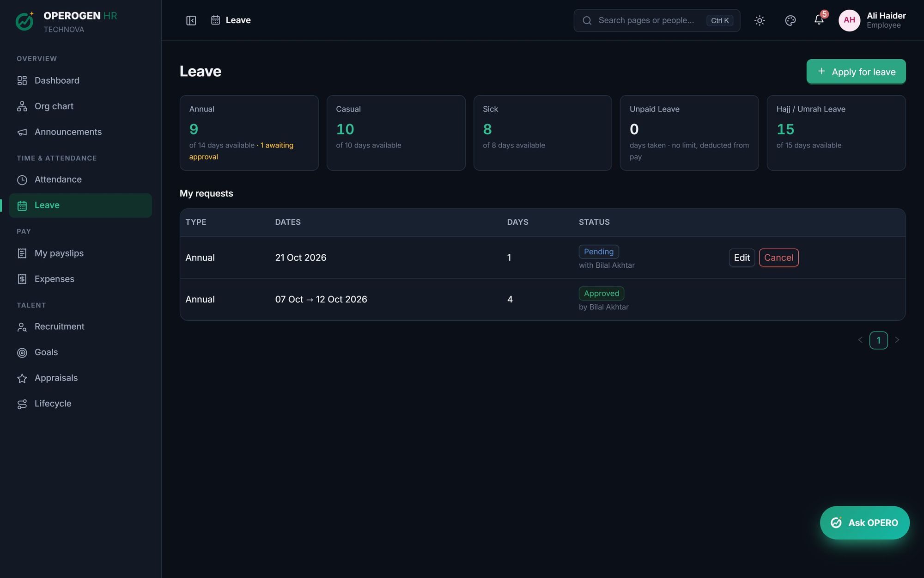Focus the Search pages or people field
The image size is (924, 578).
point(657,20)
